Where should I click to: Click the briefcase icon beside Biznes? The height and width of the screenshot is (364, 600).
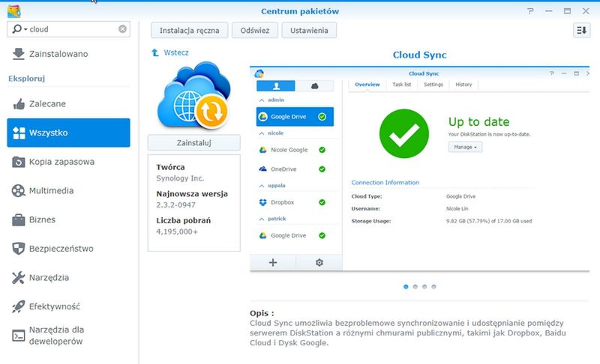(18, 219)
